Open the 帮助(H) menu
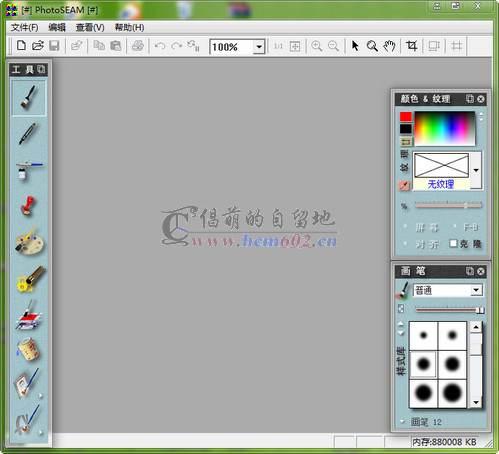499x454 pixels. click(129, 28)
